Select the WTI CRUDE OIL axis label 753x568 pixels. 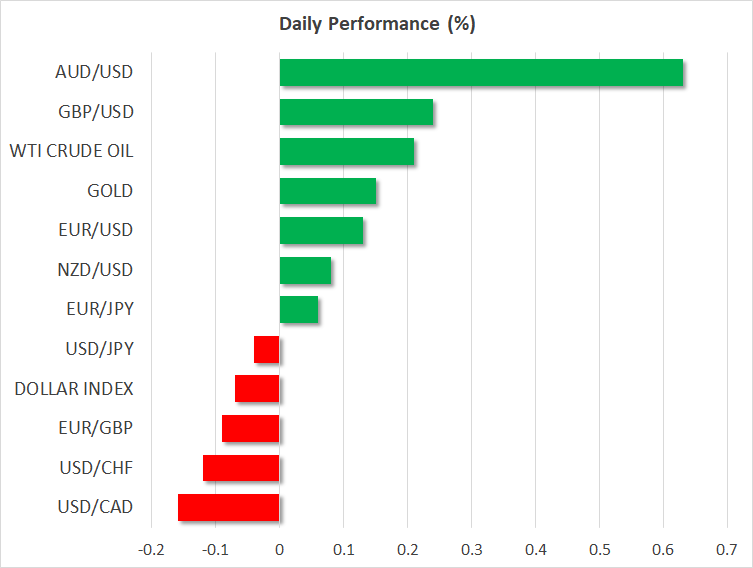(x=71, y=151)
